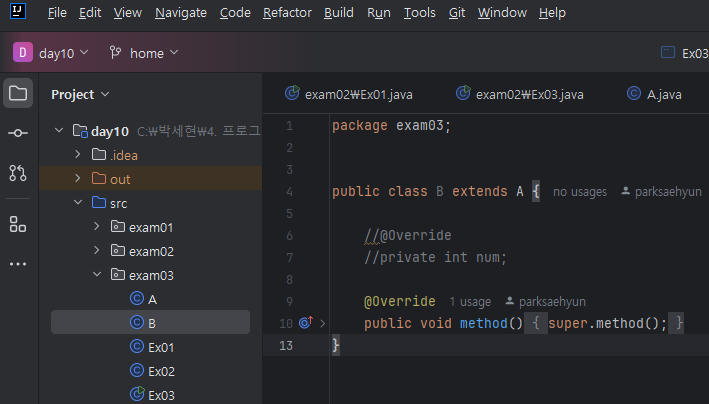Image resolution: width=709 pixels, height=404 pixels.
Task: Click the src folder icon
Action: tap(99, 202)
